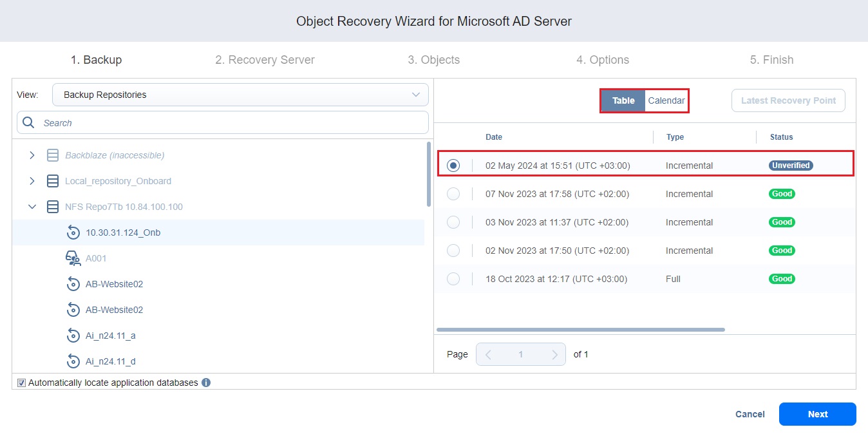Go to the Recovery Server step
The image size is (868, 436).
pos(264,59)
